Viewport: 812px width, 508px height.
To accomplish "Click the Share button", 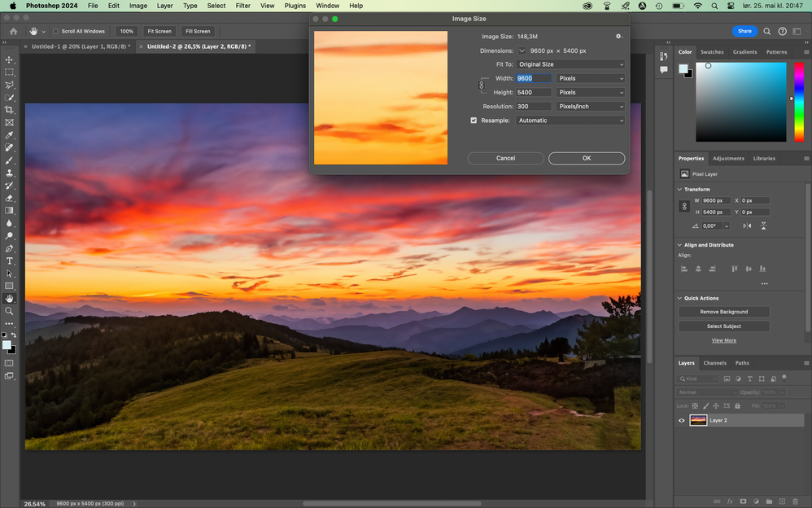I will [x=744, y=31].
